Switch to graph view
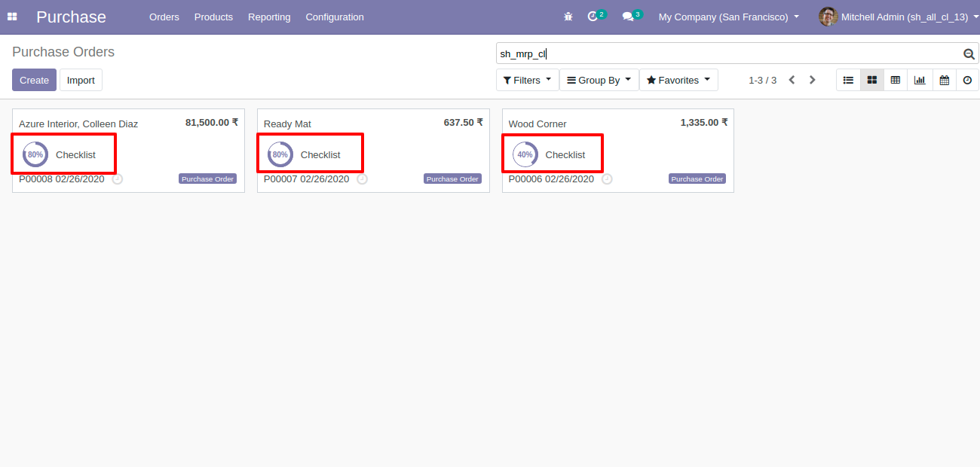980x467 pixels. click(920, 80)
